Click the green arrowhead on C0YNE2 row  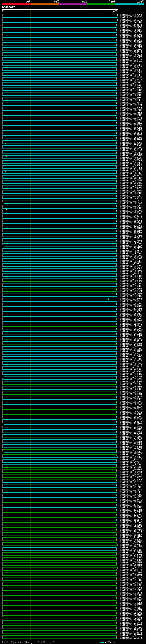(x=117, y=545)
